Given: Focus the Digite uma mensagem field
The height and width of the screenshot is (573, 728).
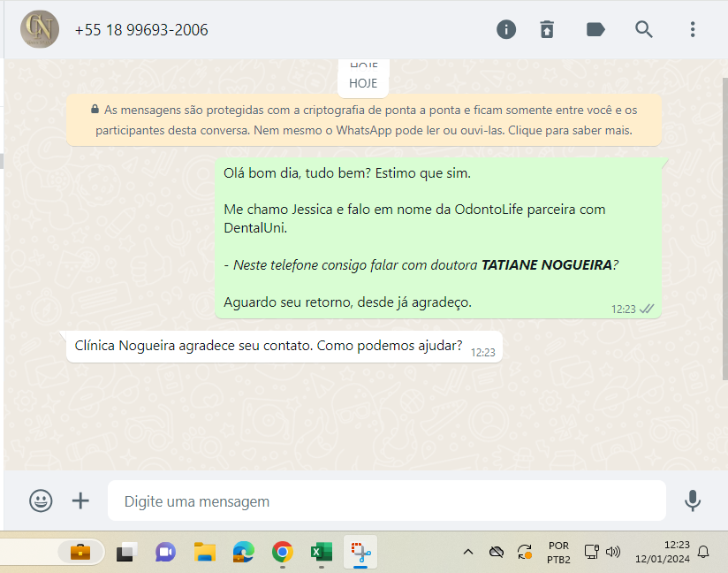Looking at the screenshot, I should [x=387, y=501].
